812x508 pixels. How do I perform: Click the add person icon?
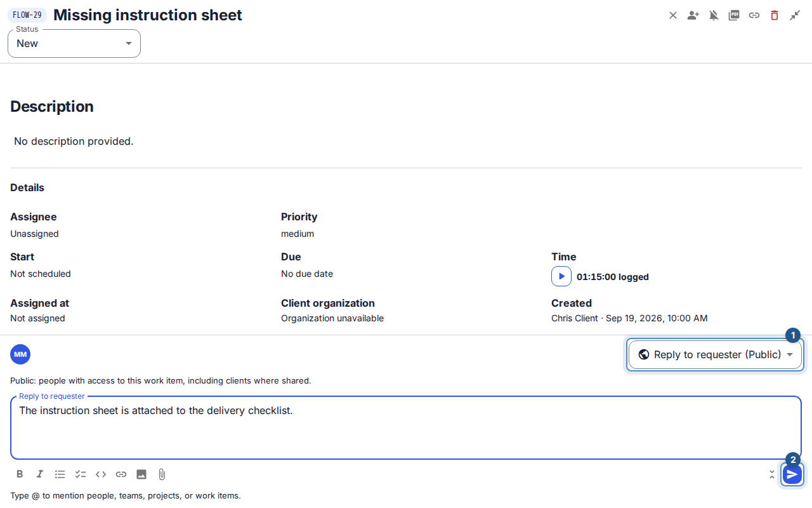pos(693,15)
